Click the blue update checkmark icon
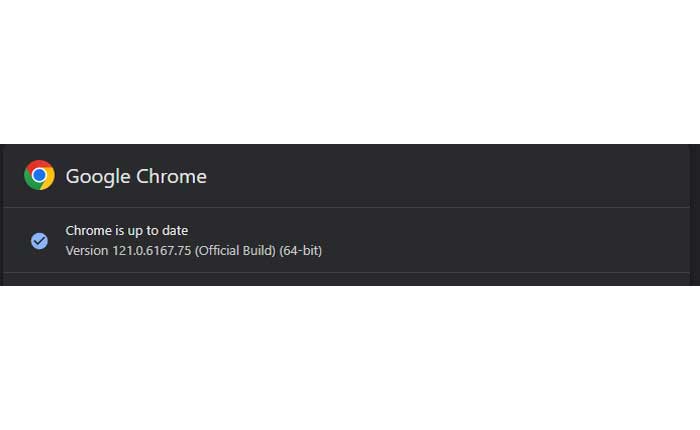 pos(39,241)
